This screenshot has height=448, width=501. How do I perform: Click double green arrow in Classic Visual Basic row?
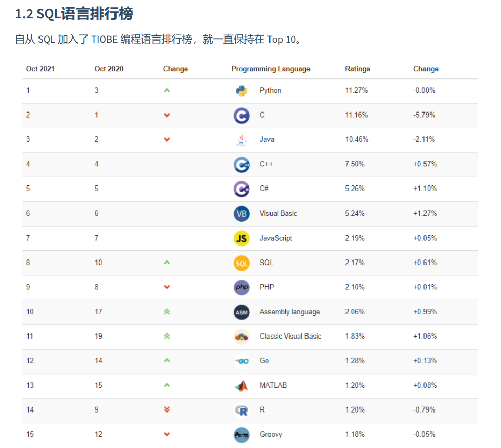click(x=167, y=336)
